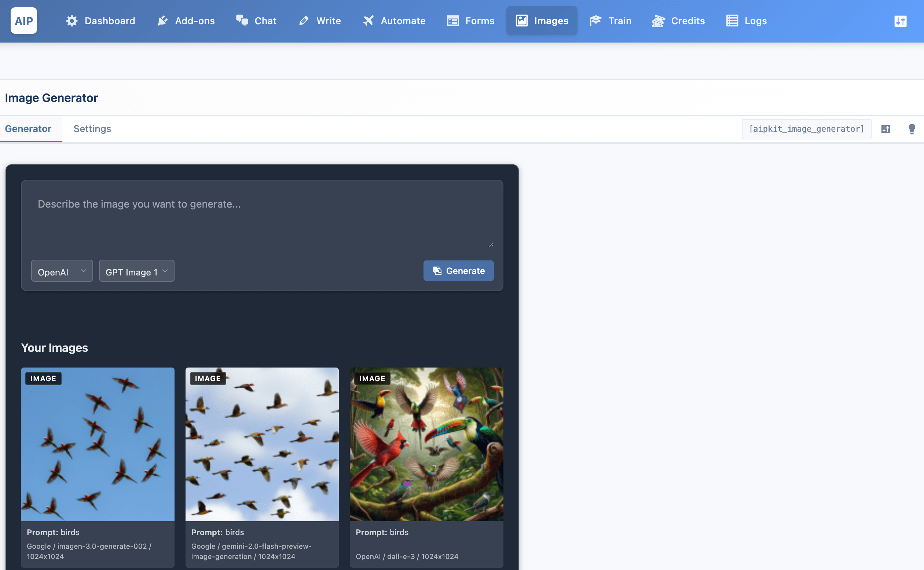
Task: Open the Dashboard gear icon
Action: (71, 21)
